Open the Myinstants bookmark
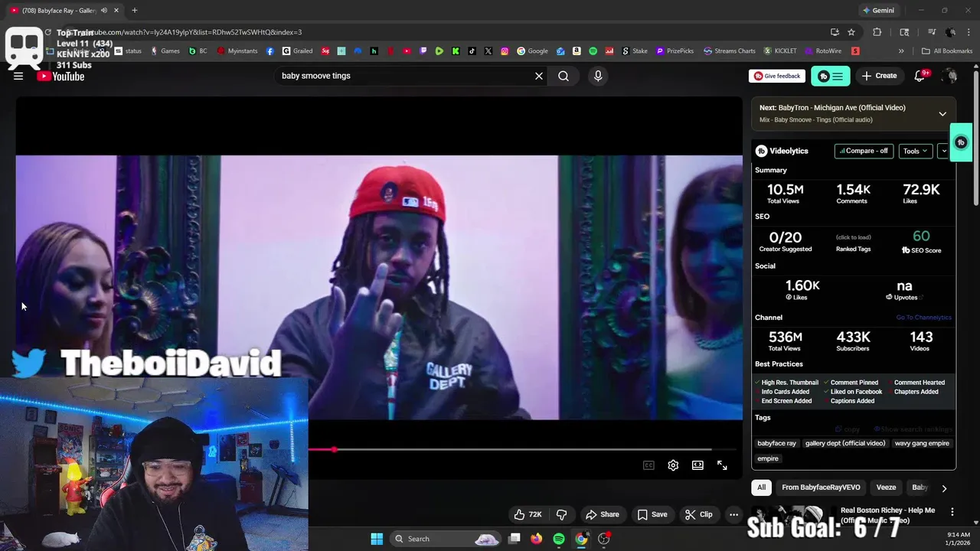 237,51
